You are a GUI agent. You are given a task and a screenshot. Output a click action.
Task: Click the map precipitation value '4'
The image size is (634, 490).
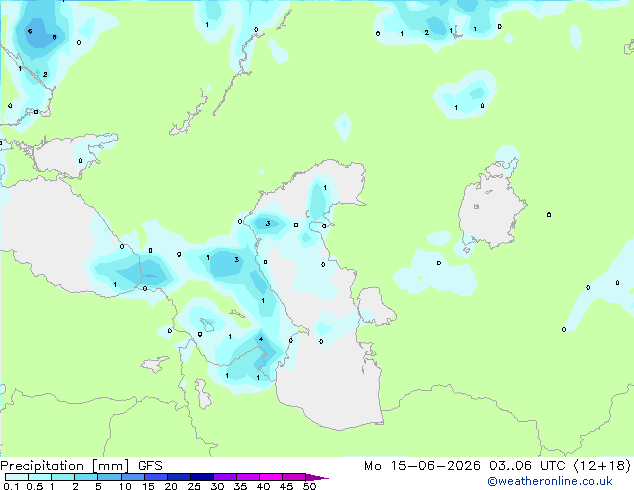point(261,339)
